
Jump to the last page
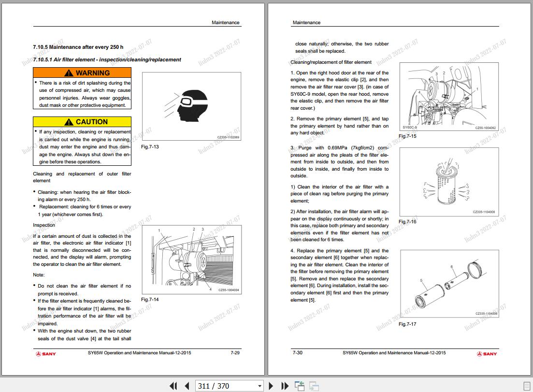(285, 386)
